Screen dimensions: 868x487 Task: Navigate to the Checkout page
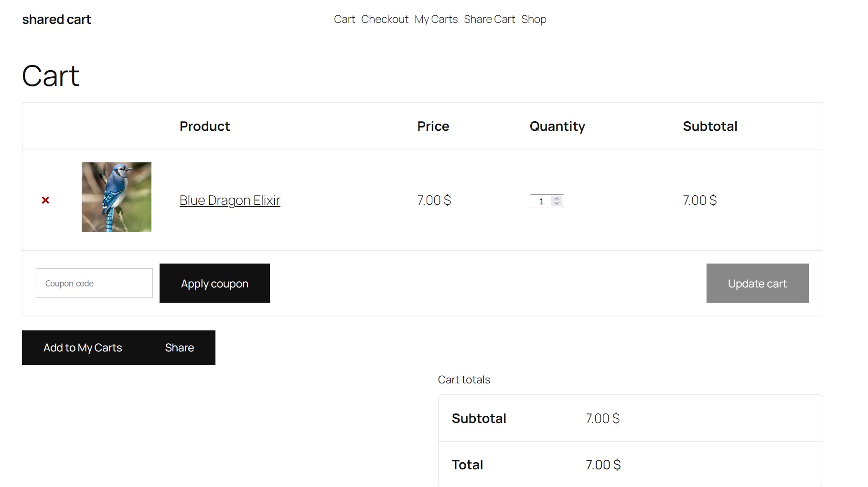pos(385,19)
